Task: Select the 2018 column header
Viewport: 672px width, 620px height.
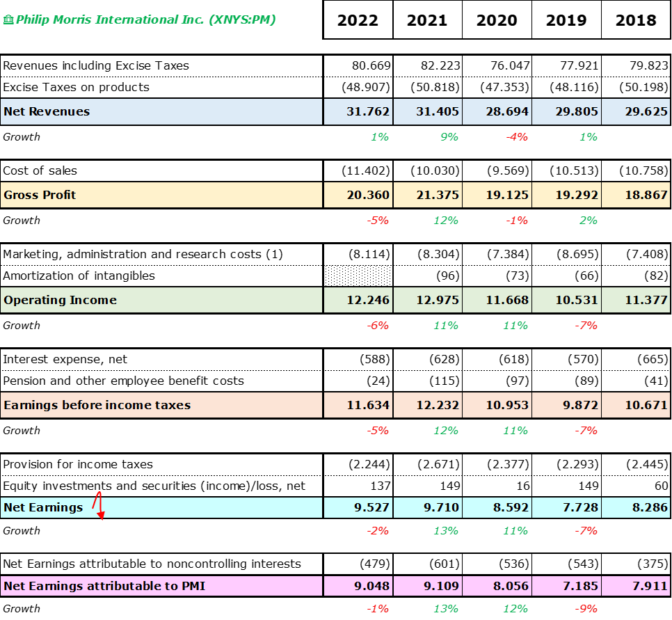Action: tap(636, 20)
